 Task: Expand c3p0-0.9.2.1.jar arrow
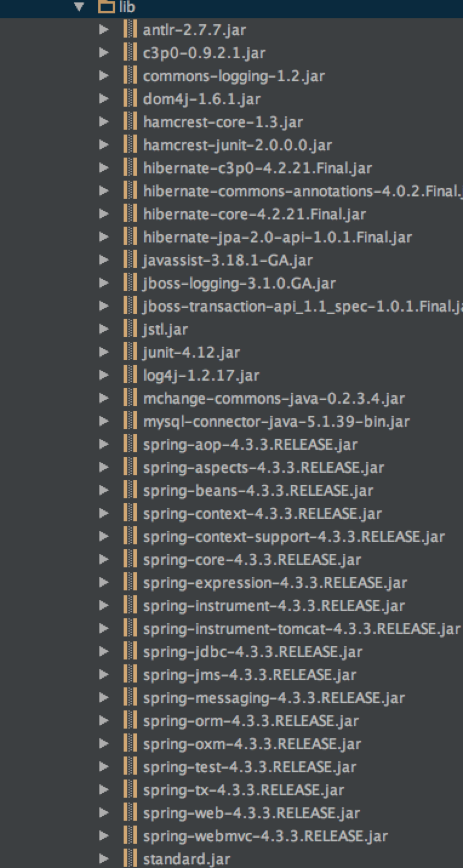(104, 52)
